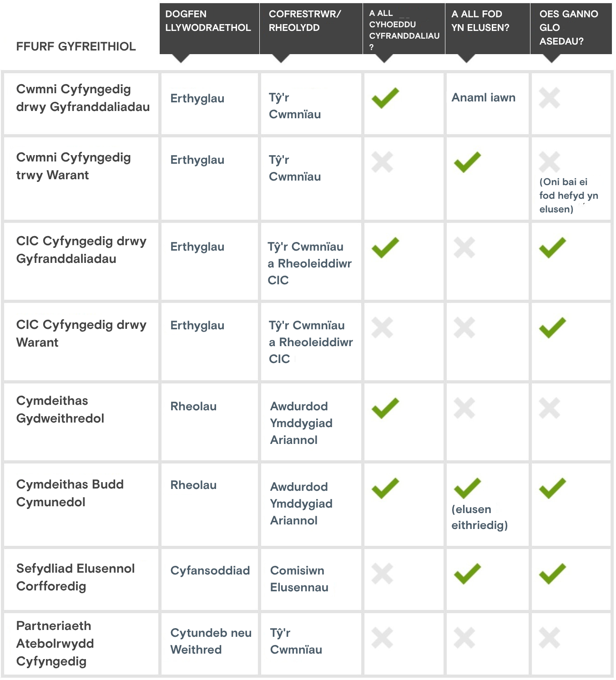The width and height of the screenshot is (616, 680).
Task: Click the green checkmark in the Cwmni Cyfyngedig trwy Warant row
Action: point(467,162)
